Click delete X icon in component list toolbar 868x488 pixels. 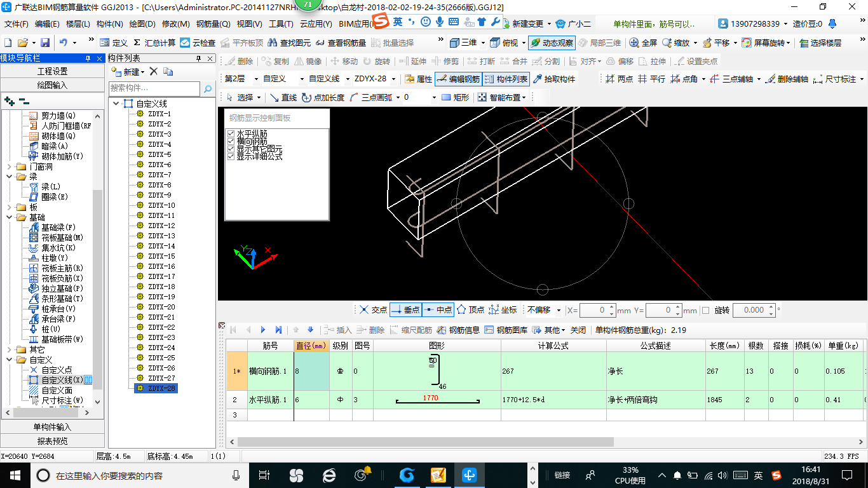coord(154,72)
